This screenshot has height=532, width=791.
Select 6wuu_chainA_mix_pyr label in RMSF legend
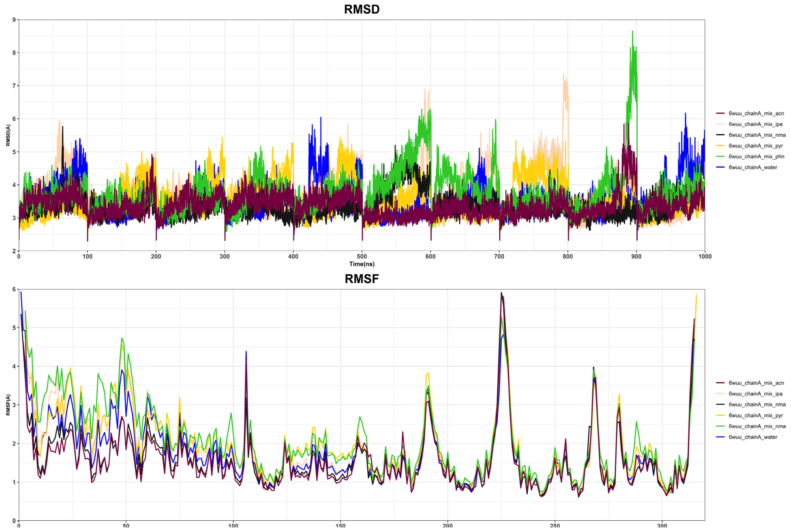756,415
